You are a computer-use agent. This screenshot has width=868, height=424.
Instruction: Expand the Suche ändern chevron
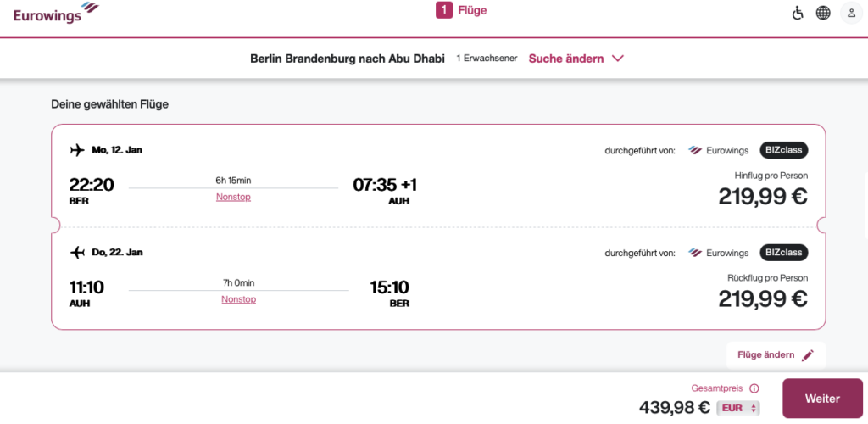point(618,59)
